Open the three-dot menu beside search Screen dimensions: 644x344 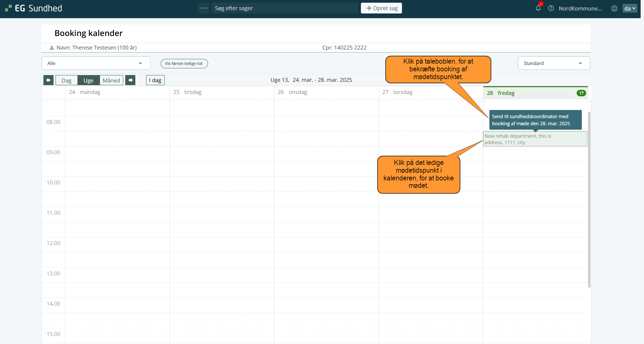click(x=204, y=8)
